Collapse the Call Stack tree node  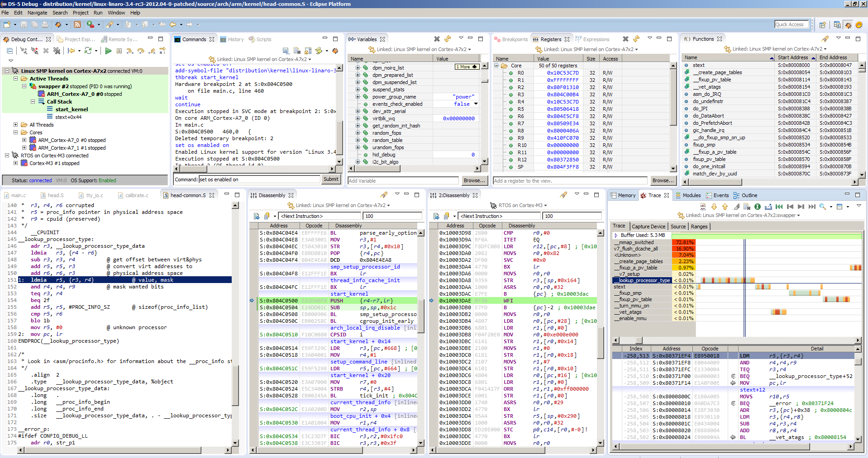point(33,102)
